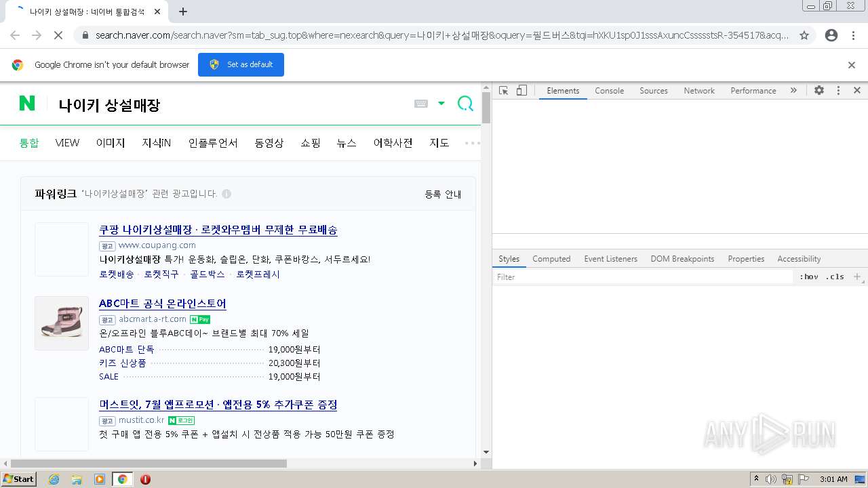Activate the DevTools element inspector icon

point(503,90)
